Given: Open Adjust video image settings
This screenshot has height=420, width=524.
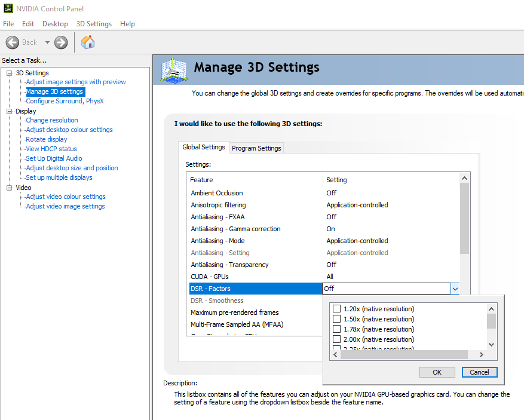Looking at the screenshot, I should [x=65, y=206].
